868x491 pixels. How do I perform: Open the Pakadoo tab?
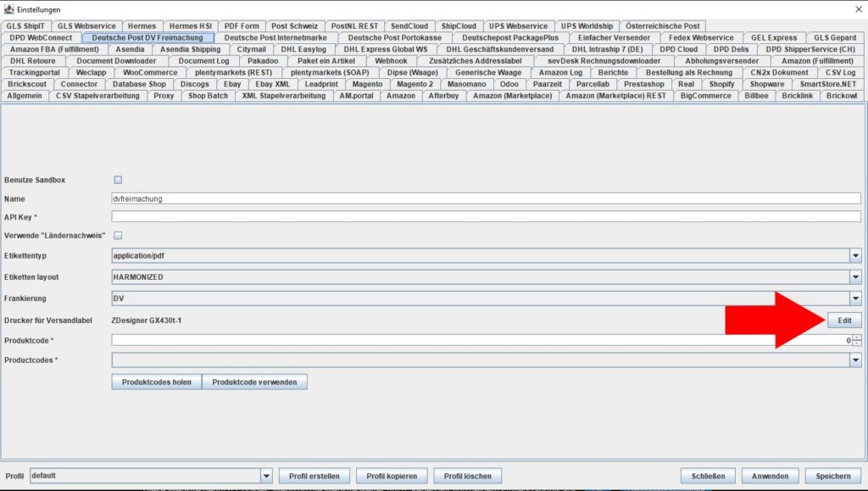[x=263, y=61]
